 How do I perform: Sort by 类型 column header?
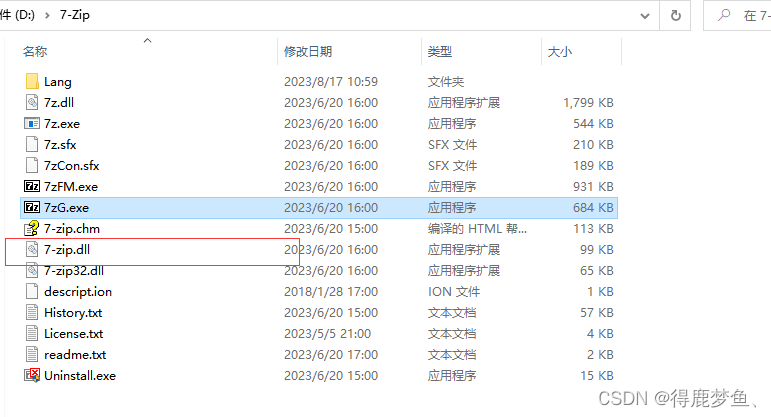point(440,51)
